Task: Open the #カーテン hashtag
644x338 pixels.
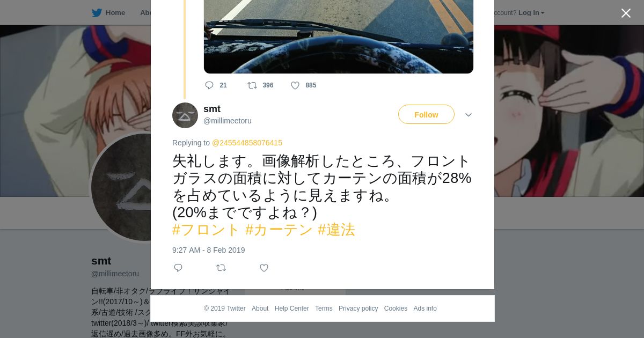Action: tap(279, 230)
